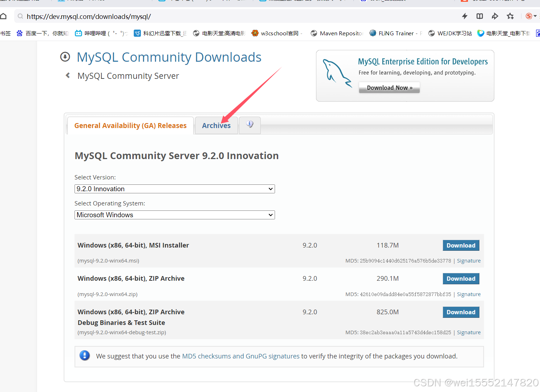Open the 哔哩哔哩 bookmark
Screen dimensions: 540x392
click(101, 33)
